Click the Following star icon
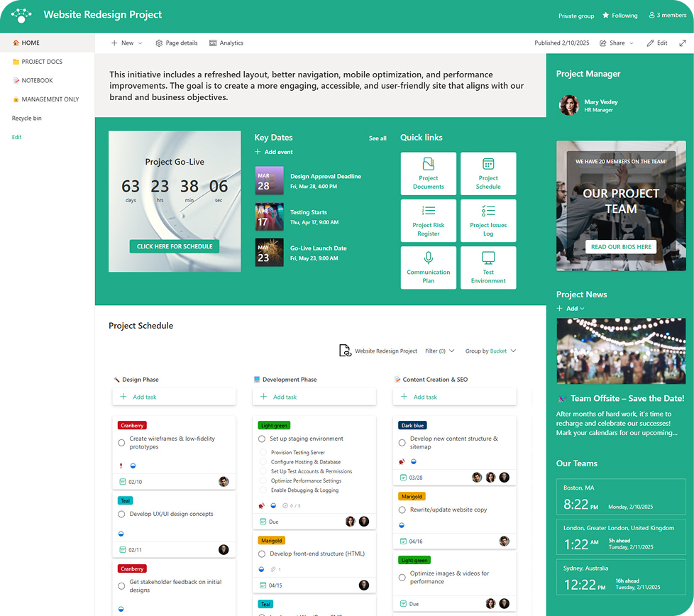This screenshot has height=616, width=694. 605,16
